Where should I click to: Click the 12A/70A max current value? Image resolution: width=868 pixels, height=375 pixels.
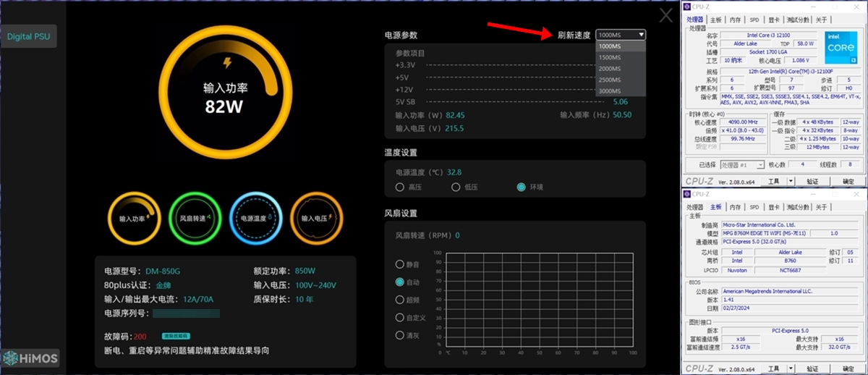click(x=198, y=299)
